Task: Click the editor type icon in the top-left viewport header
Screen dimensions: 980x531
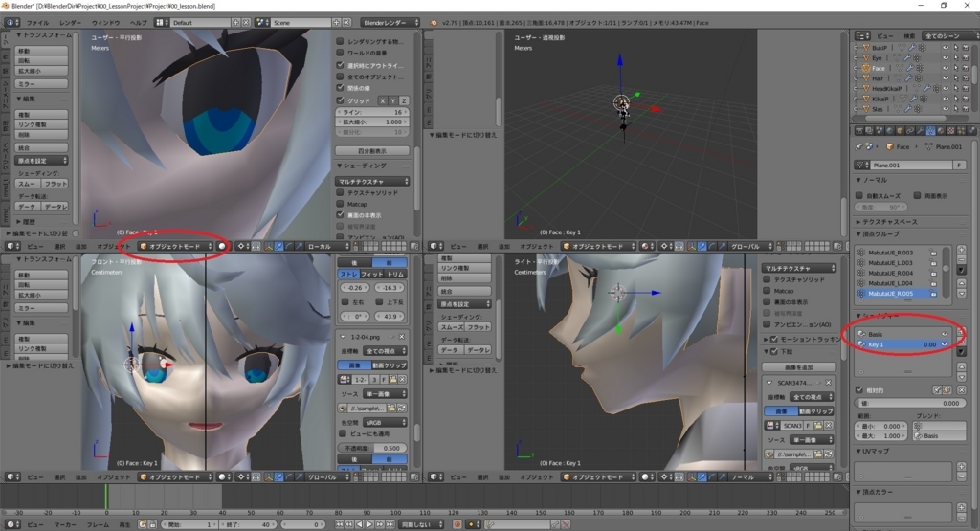Action: click(x=13, y=246)
